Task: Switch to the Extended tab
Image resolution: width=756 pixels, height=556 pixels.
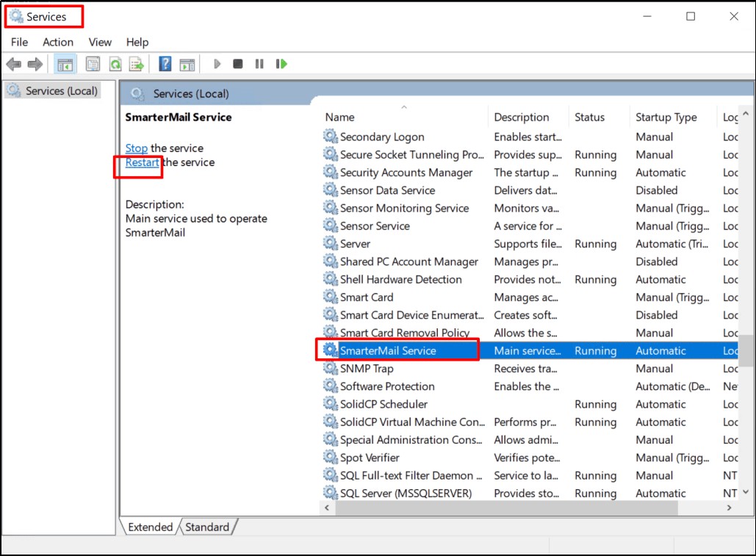Action: pyautogui.click(x=150, y=527)
